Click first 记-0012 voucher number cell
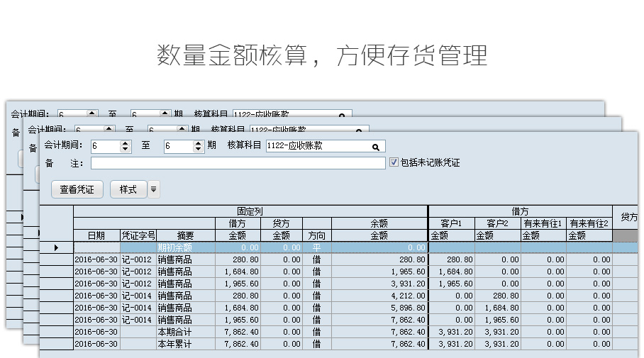Image resolution: width=644 pixels, height=358 pixels. [x=138, y=260]
